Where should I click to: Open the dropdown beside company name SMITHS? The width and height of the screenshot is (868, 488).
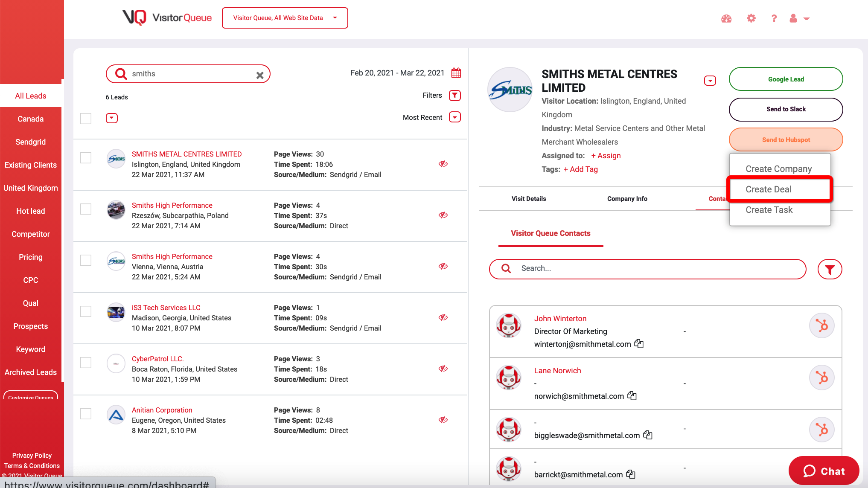click(x=710, y=80)
